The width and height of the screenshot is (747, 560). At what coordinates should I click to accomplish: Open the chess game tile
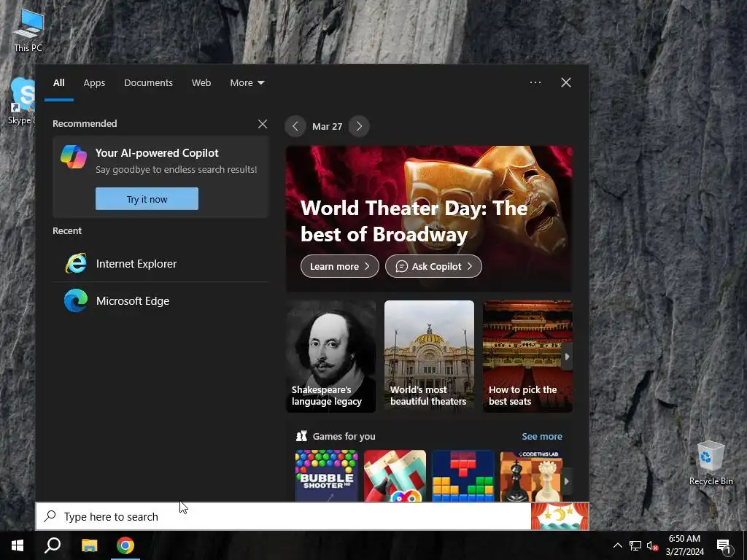click(531, 475)
